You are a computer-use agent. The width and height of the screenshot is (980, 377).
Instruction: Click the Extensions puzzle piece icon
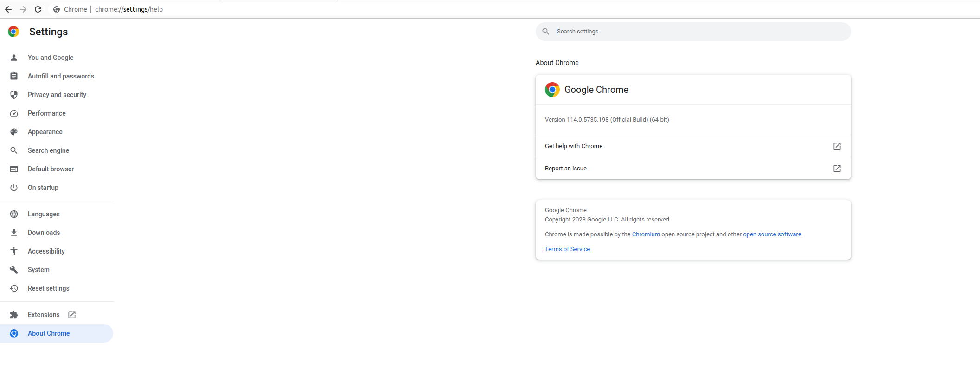click(14, 315)
